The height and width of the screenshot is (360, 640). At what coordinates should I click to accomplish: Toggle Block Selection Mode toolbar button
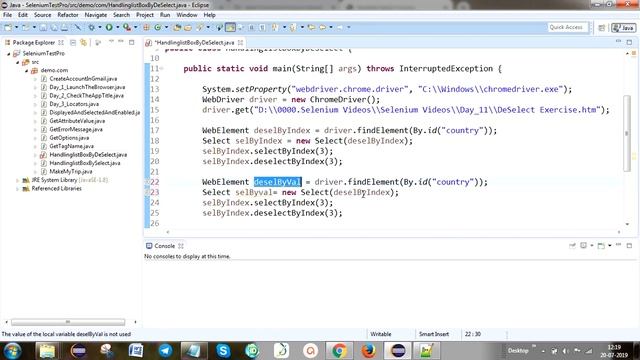click(251, 27)
